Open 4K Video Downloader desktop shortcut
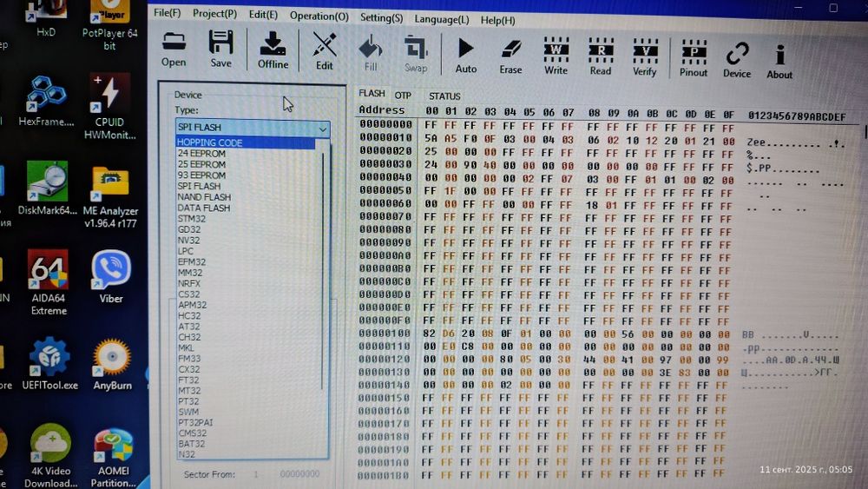The image size is (868, 489). pyautogui.click(x=51, y=455)
